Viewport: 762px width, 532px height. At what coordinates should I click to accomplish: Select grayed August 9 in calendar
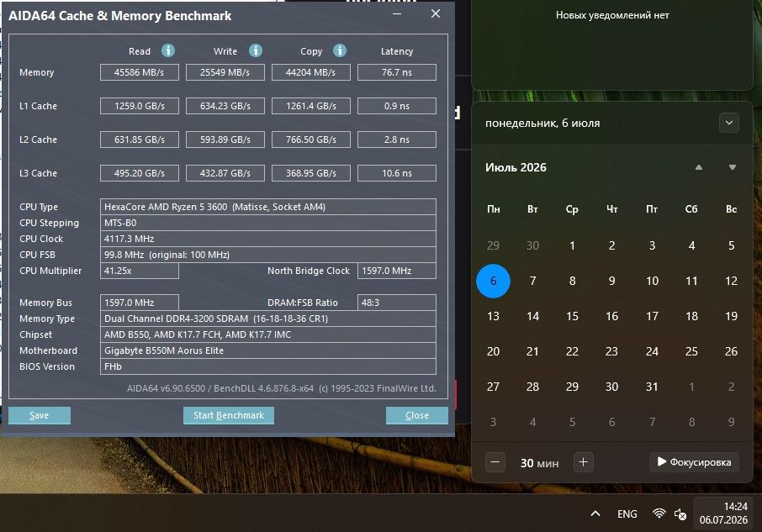[x=731, y=422]
